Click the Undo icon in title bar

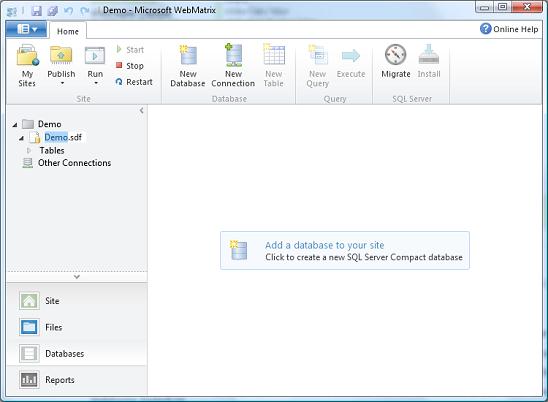[x=68, y=11]
